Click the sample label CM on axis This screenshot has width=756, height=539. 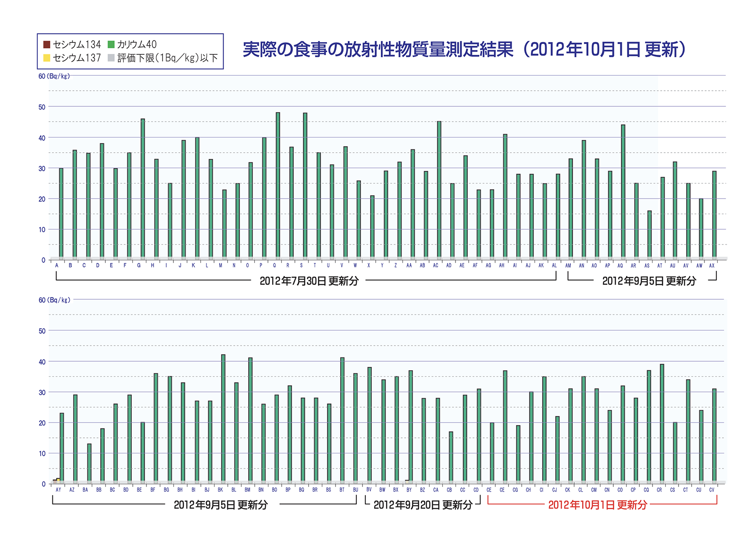tap(594, 490)
